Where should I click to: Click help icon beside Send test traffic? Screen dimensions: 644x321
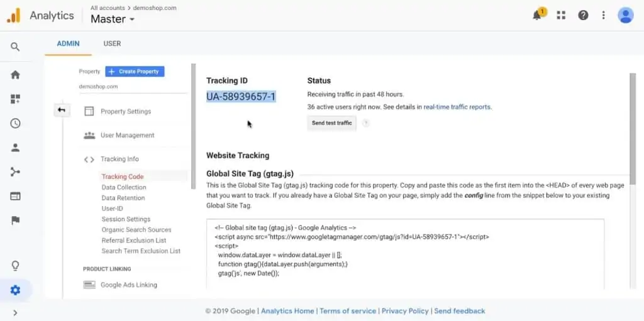(x=365, y=122)
